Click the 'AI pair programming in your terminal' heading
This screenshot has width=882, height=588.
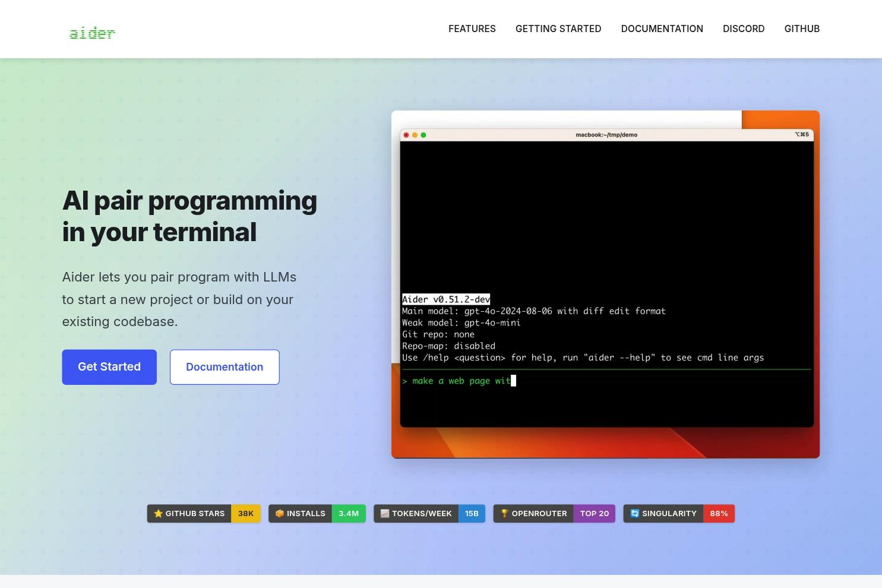(x=189, y=216)
